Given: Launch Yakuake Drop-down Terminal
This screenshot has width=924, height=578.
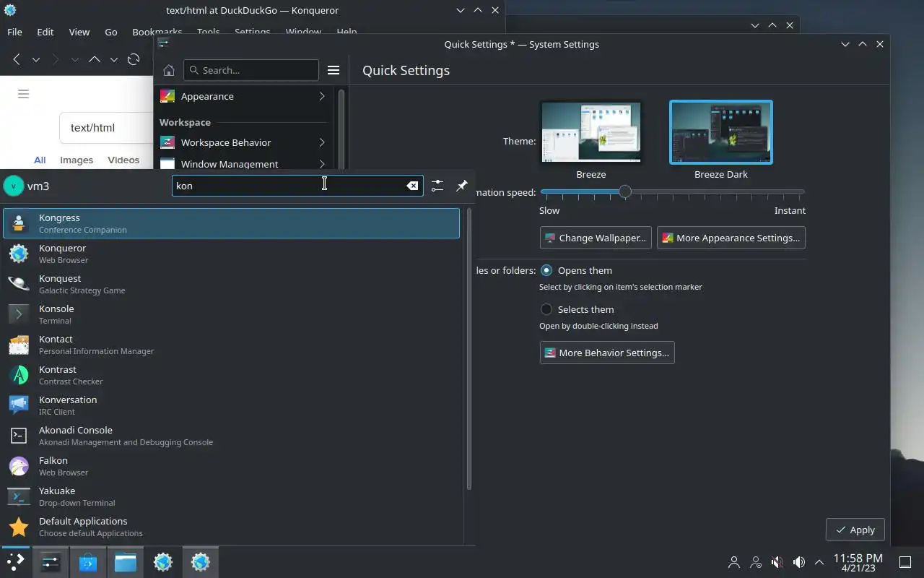Looking at the screenshot, I should [x=231, y=496].
